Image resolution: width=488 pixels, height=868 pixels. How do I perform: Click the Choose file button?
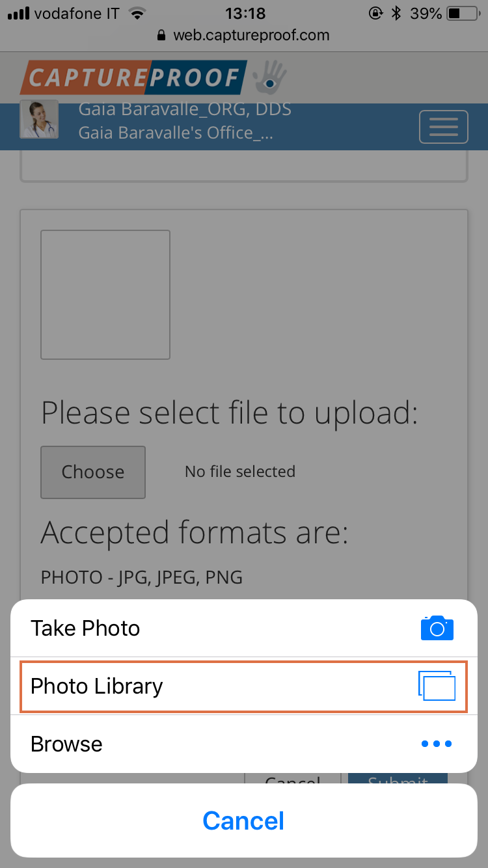[x=93, y=472]
